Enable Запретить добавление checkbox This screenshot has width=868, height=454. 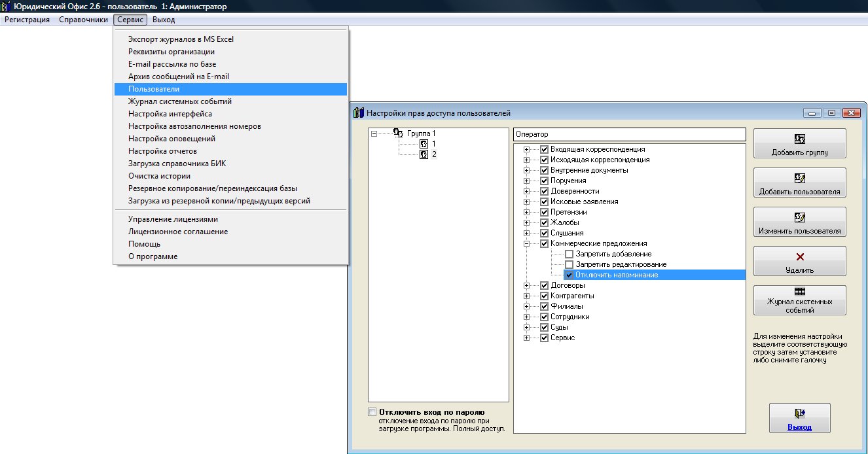pos(570,254)
